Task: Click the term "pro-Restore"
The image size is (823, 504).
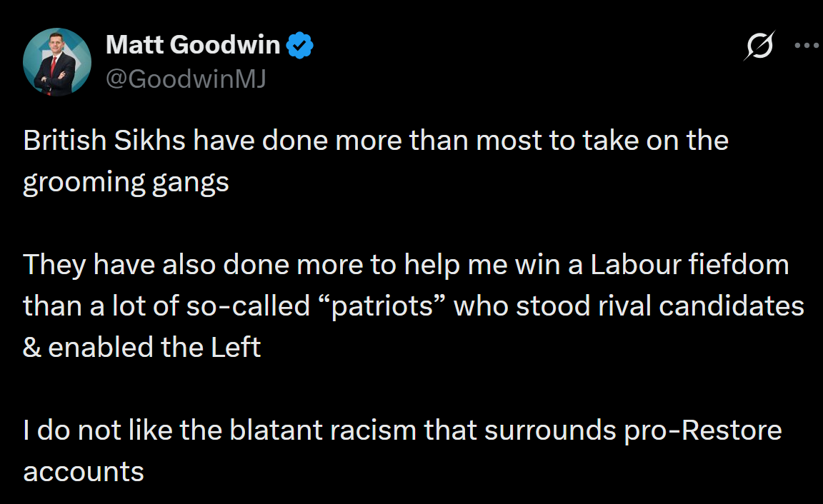Action: click(703, 431)
